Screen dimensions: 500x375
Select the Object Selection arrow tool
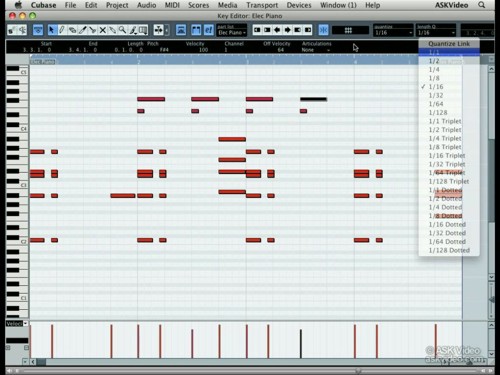52,30
